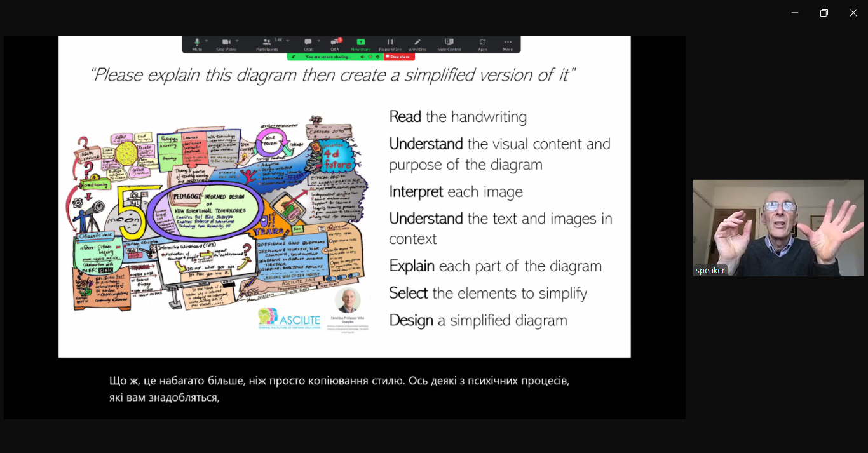Open Slide Control
The image size is (868, 453).
tap(449, 43)
